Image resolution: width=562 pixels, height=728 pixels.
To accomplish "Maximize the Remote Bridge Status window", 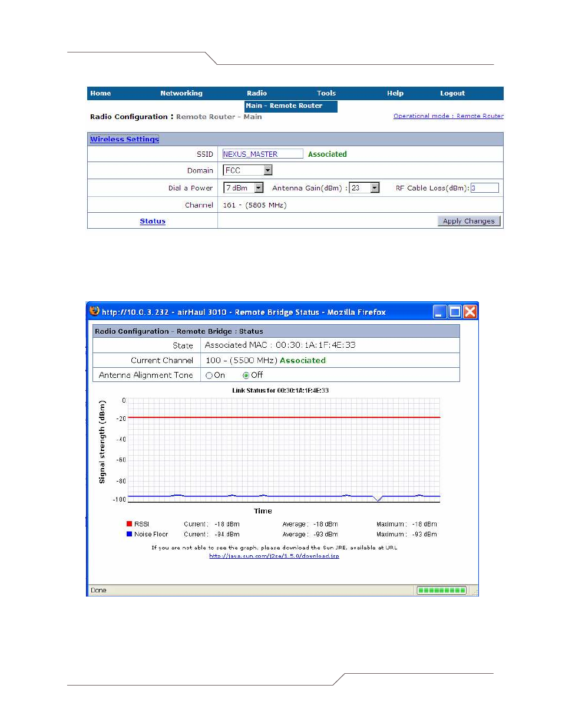I will (x=455, y=312).
